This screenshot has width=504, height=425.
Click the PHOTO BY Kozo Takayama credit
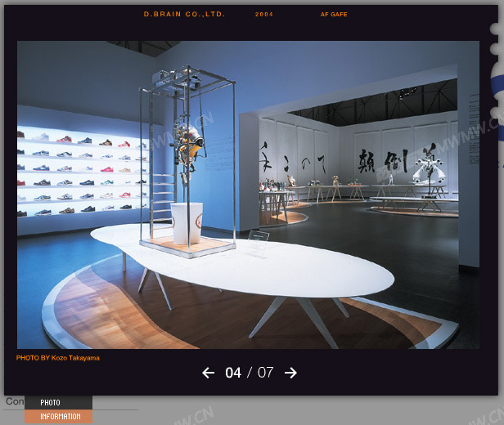pos(58,358)
